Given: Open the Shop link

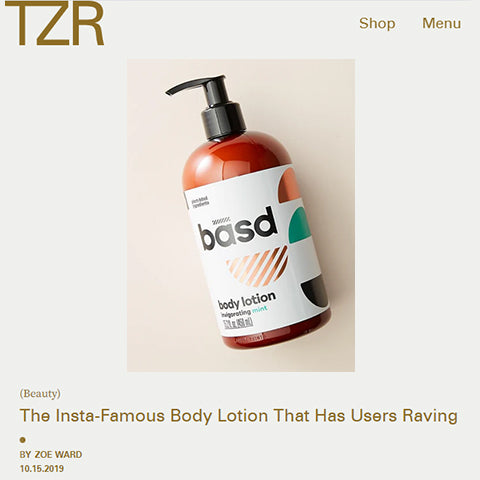Looking at the screenshot, I should pos(377,23).
